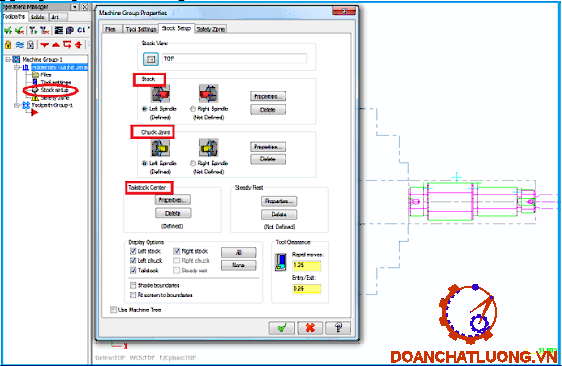Image resolution: width=562 pixels, height=366 pixels.
Task: Enable Use Machine Tree checkbox
Action: [113, 310]
